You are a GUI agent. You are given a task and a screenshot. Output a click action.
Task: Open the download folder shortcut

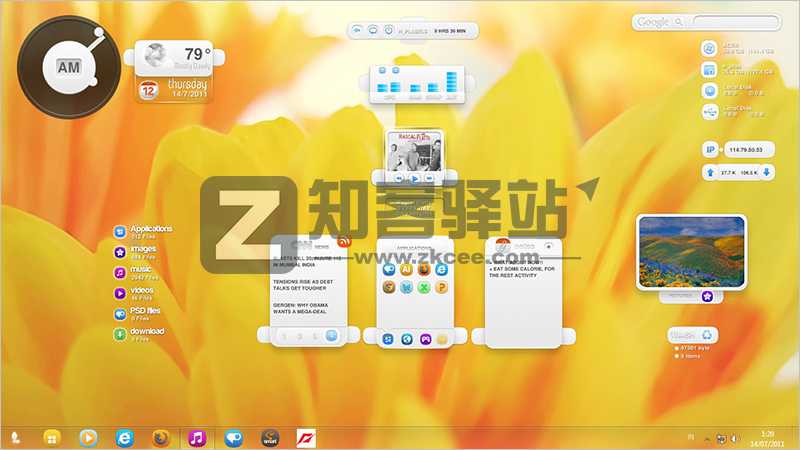(x=139, y=334)
